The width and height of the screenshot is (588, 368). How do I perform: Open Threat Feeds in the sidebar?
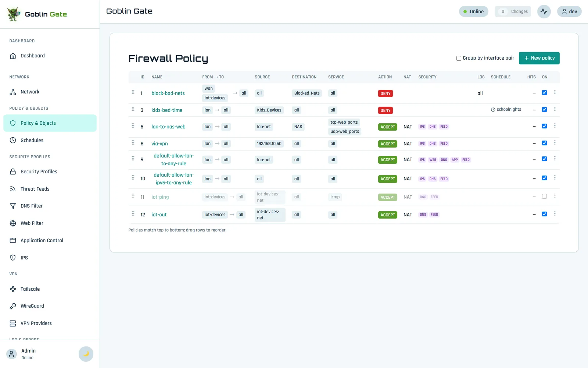click(50, 189)
